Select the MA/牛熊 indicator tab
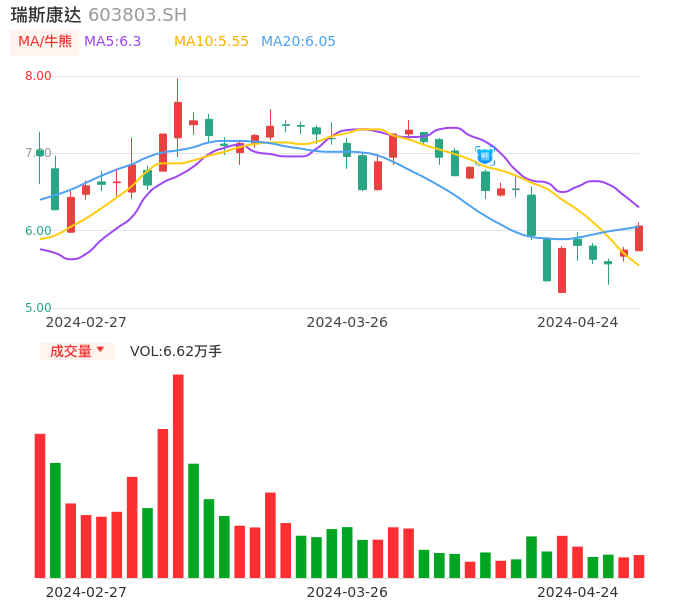 click(x=45, y=42)
